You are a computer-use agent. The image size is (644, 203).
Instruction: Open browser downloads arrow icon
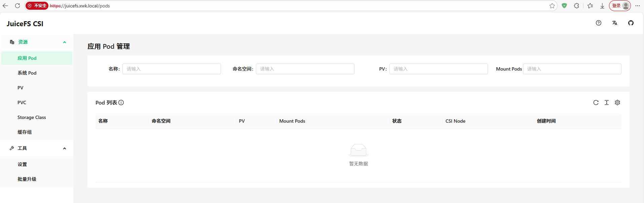click(x=602, y=6)
